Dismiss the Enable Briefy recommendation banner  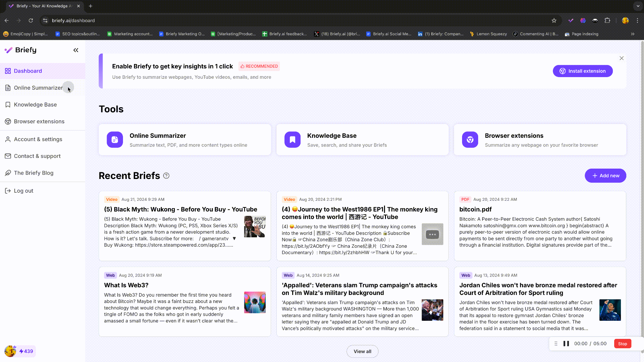(621, 58)
